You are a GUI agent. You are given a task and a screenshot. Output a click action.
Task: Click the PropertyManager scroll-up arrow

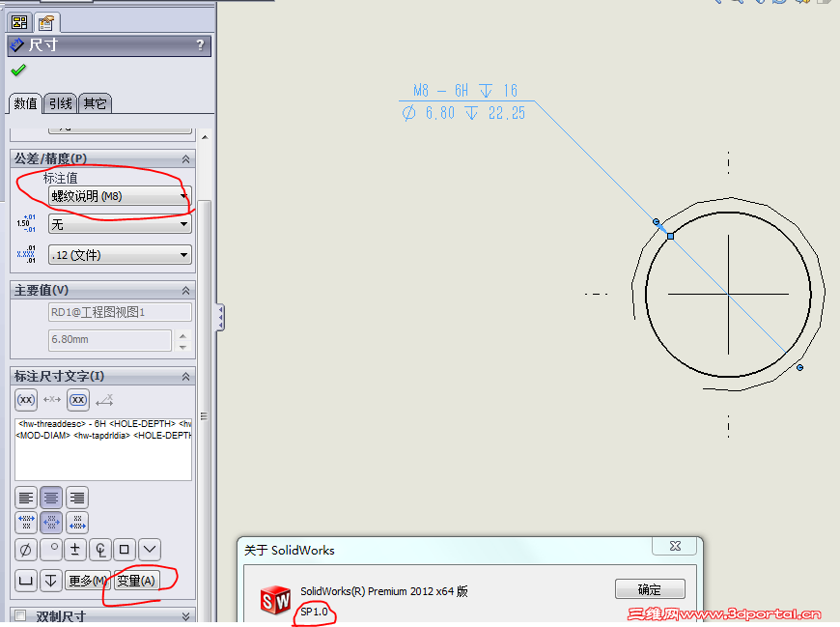(206, 137)
